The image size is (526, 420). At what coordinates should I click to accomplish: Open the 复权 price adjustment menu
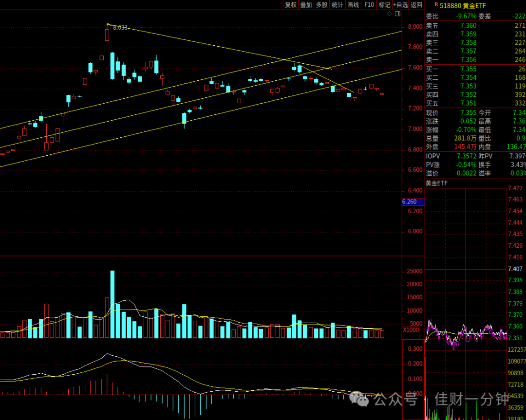point(290,5)
